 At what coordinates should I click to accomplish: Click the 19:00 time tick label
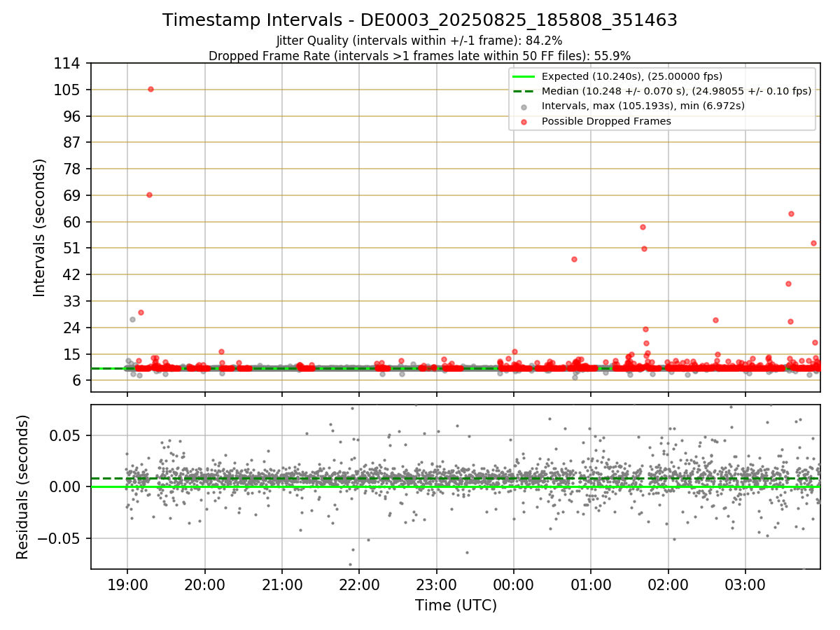point(127,584)
